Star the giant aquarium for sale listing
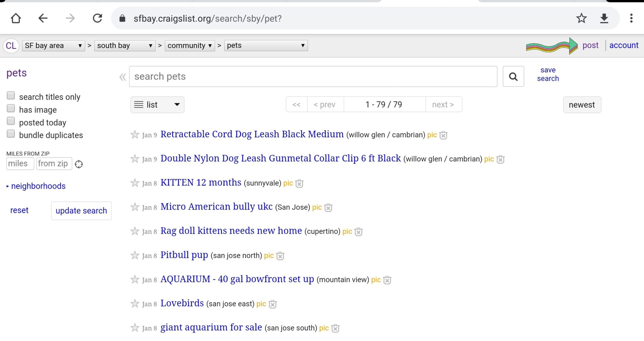The image size is (644, 341). pyautogui.click(x=135, y=328)
